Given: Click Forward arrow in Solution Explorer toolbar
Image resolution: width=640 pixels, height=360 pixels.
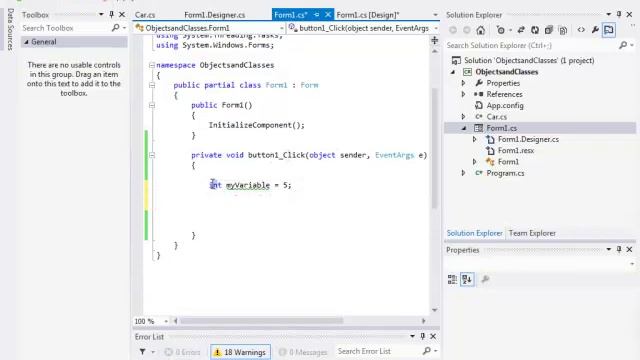Looking at the screenshot, I should pos(467,30).
